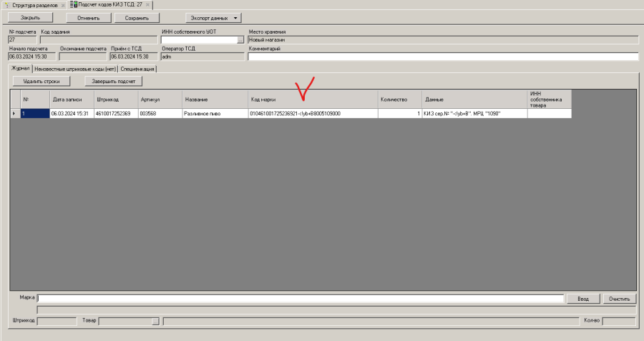Select the empty ИНН собственника товара cell
The height and width of the screenshot is (341, 644).
tap(550, 113)
